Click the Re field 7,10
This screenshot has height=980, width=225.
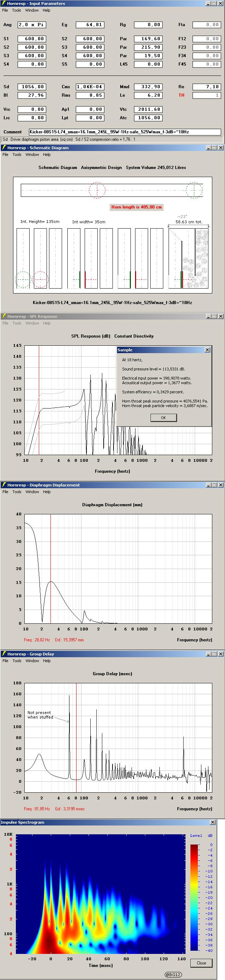coord(207,87)
